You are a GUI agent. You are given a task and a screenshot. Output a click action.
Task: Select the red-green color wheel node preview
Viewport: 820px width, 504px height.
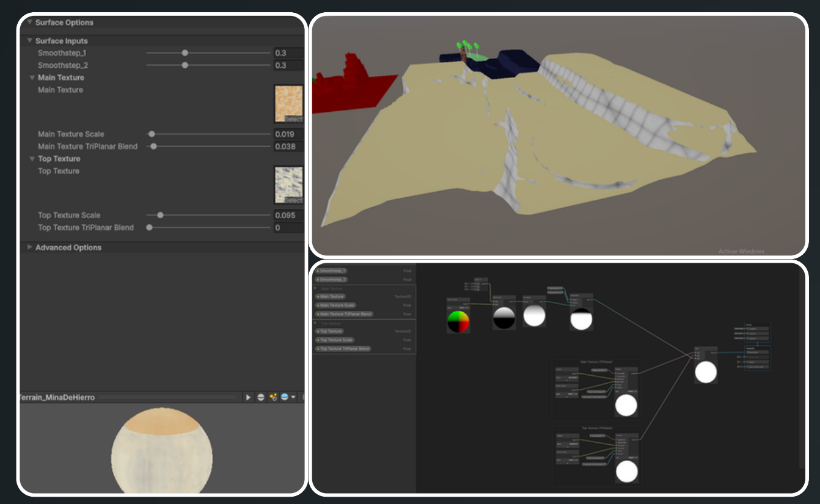[458, 321]
